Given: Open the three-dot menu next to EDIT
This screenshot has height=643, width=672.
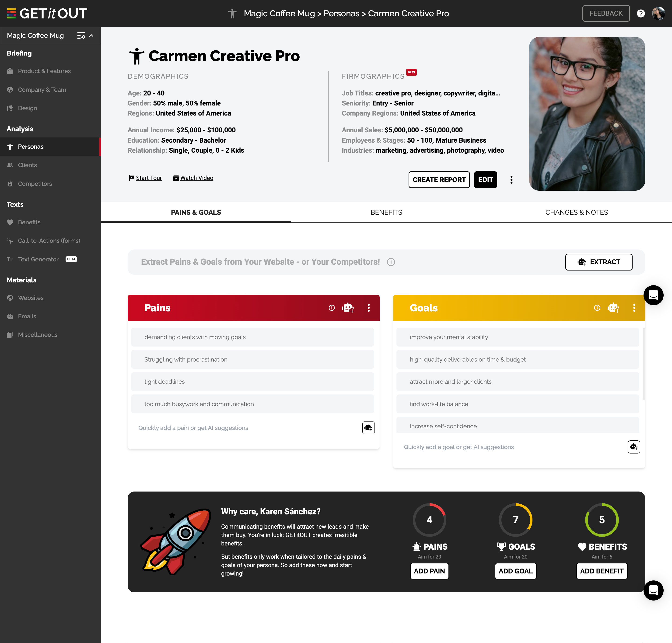Looking at the screenshot, I should (511, 179).
